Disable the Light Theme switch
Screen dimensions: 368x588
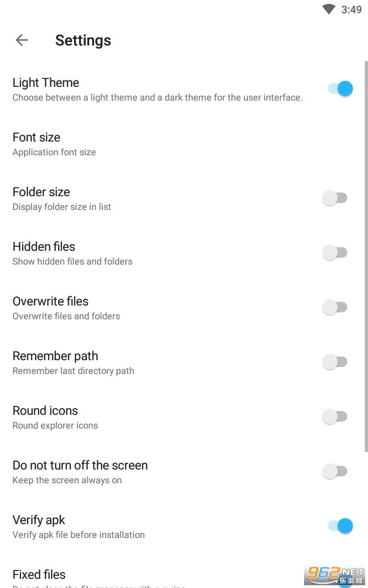(x=341, y=88)
